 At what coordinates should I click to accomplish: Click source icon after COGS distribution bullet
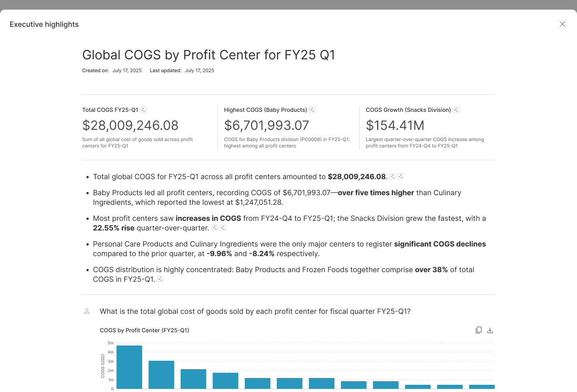[160, 279]
